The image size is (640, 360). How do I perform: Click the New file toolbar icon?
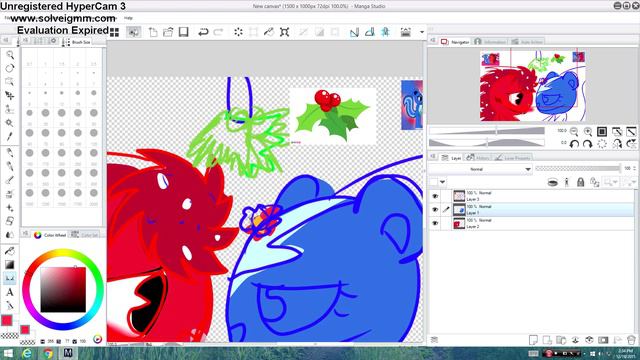(x=153, y=32)
